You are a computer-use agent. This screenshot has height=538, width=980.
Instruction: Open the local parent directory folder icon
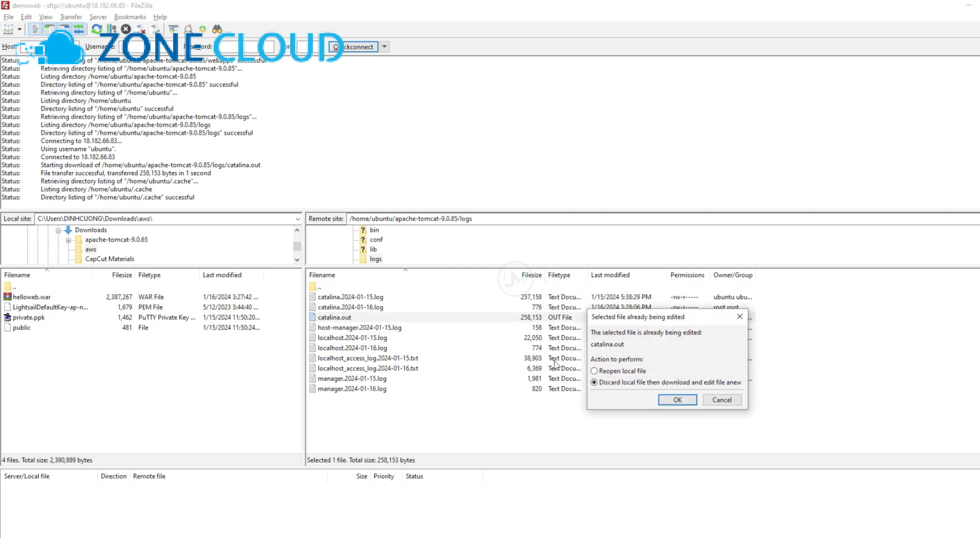(7, 286)
